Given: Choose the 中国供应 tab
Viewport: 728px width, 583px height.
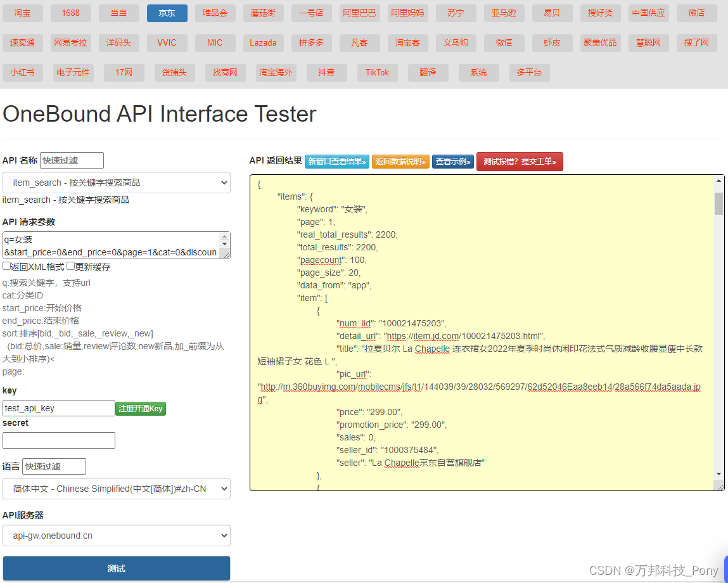Looking at the screenshot, I should click(x=649, y=13).
